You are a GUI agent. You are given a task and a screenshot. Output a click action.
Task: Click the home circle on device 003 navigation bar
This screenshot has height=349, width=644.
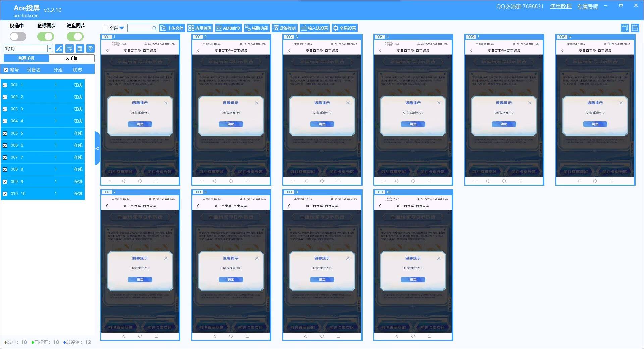pos(322,181)
